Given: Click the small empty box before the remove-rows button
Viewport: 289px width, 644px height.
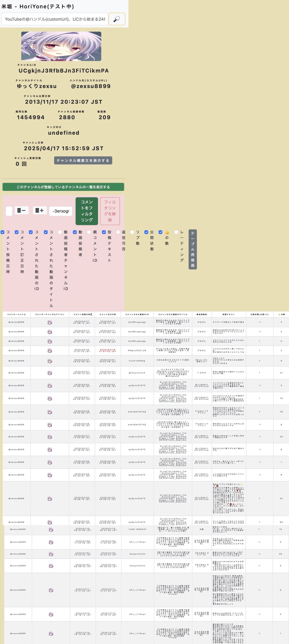Looking at the screenshot, I should tap(9, 211).
